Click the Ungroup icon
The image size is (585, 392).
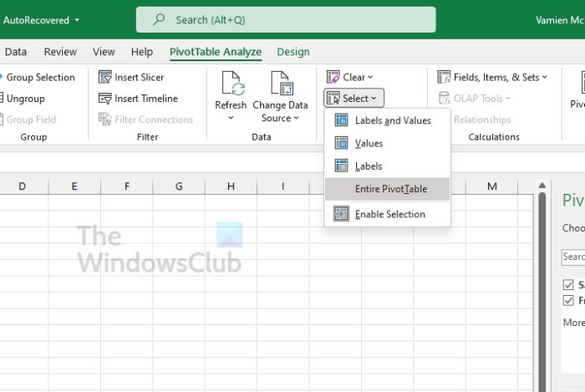click(x=1, y=98)
